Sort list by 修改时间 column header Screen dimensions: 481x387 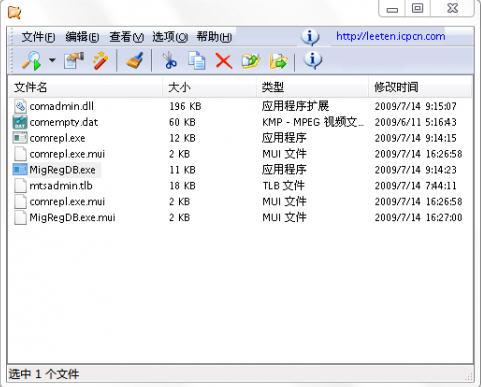click(420, 87)
